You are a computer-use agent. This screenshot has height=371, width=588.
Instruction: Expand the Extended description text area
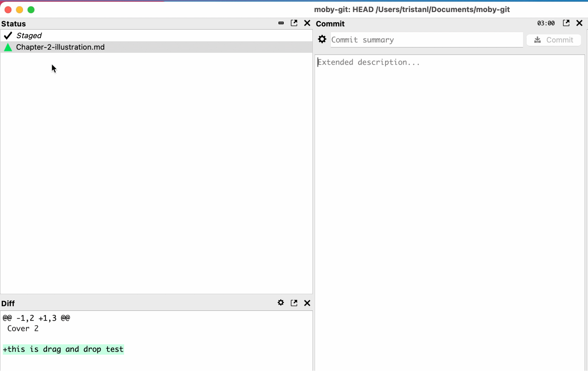coord(566,23)
